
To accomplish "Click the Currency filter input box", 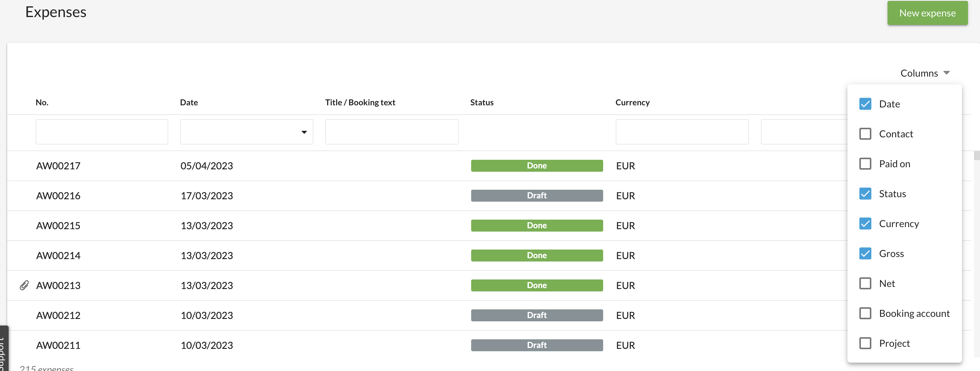I will [x=682, y=132].
